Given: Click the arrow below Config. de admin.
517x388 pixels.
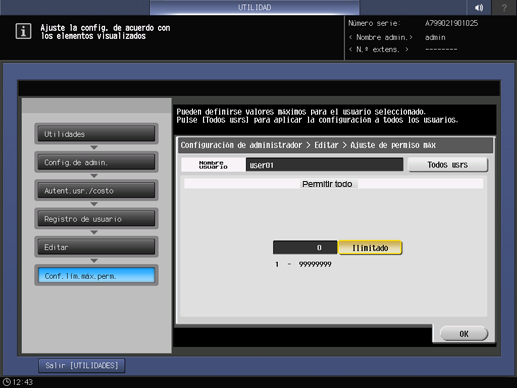Looking at the screenshot, I should [94, 176].
